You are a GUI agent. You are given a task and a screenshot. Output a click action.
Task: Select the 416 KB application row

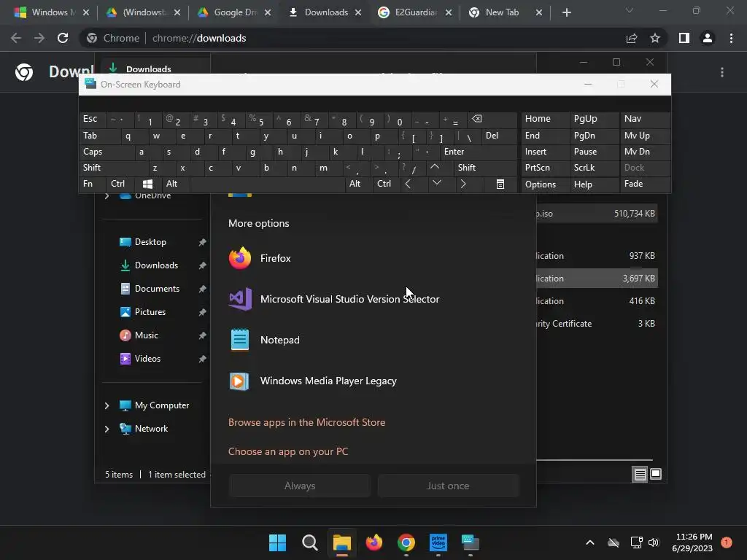(x=597, y=301)
